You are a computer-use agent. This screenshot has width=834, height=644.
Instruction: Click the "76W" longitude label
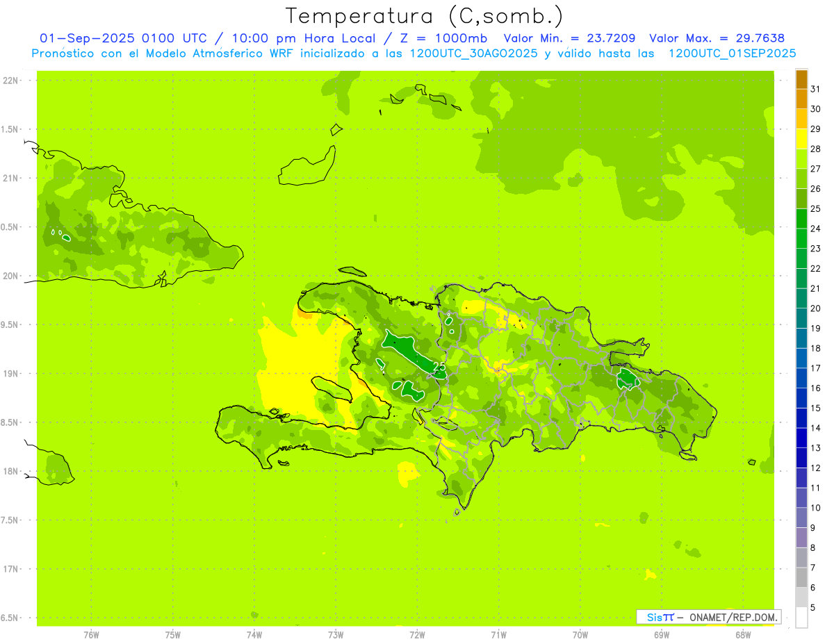tap(91, 634)
